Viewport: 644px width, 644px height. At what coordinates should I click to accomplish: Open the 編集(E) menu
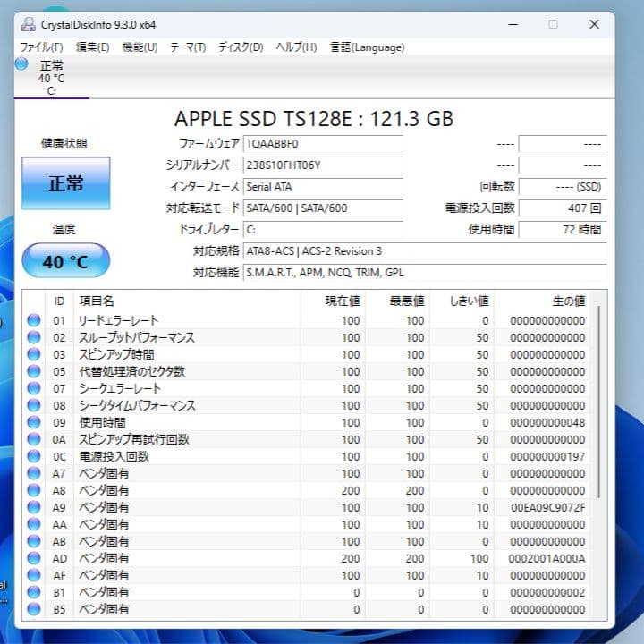click(x=92, y=47)
